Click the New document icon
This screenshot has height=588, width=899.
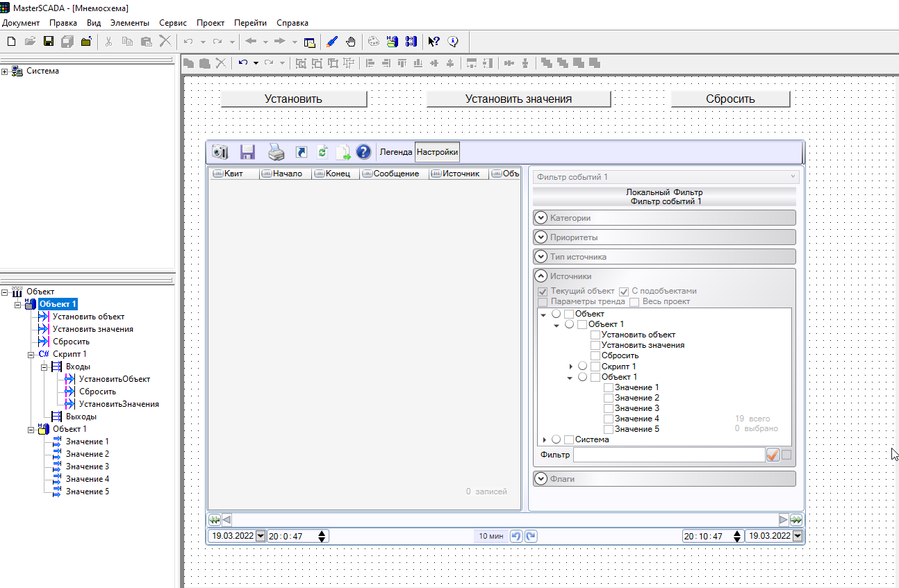11,42
